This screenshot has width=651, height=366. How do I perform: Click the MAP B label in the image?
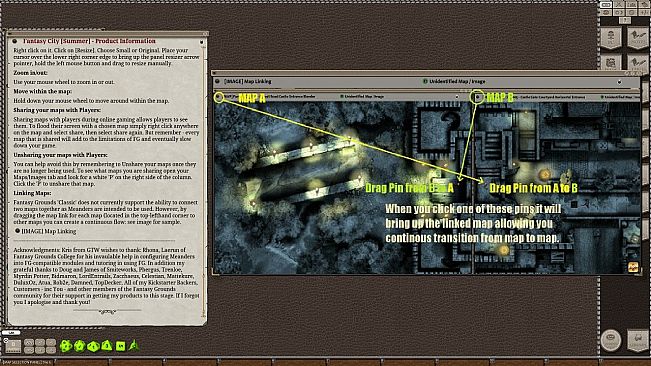point(499,98)
